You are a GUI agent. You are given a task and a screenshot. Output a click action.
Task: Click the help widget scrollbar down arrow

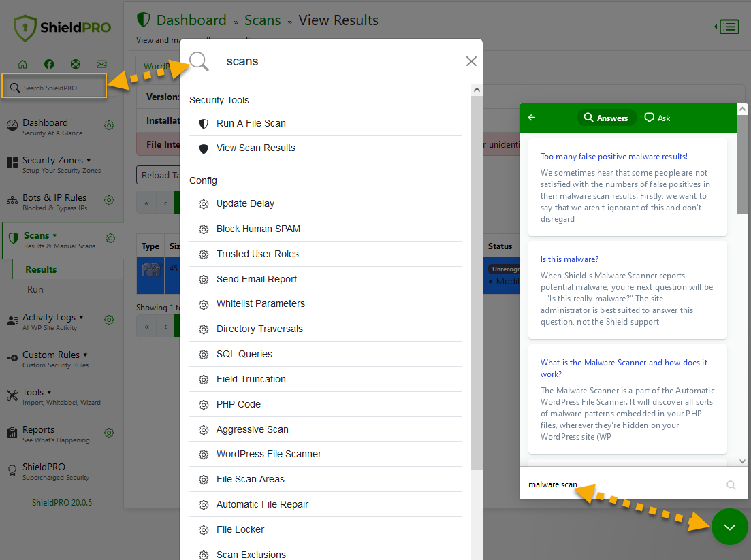click(x=742, y=461)
